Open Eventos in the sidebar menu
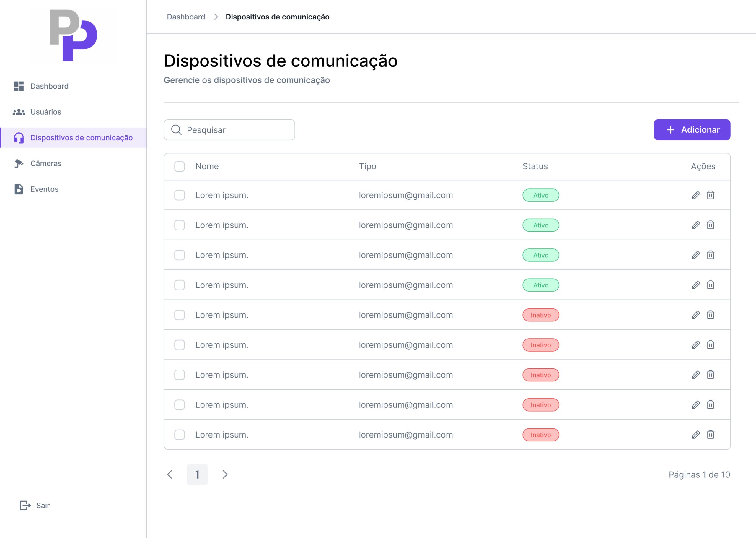 point(44,189)
